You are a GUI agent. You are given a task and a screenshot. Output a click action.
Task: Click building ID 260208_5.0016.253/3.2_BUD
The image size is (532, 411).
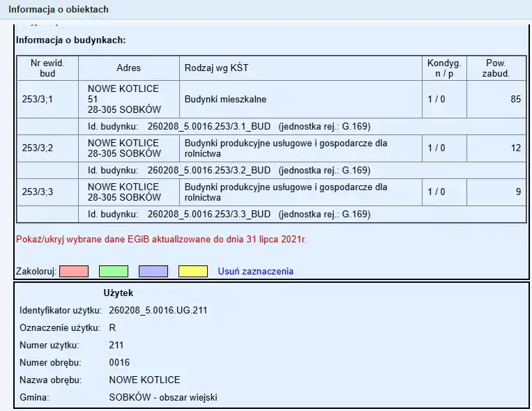pos(209,171)
